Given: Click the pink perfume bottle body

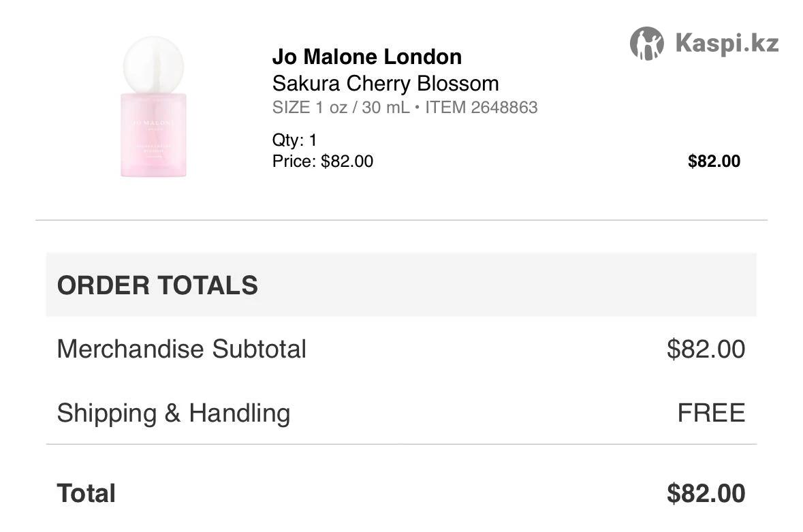Looking at the screenshot, I should 153,135.
